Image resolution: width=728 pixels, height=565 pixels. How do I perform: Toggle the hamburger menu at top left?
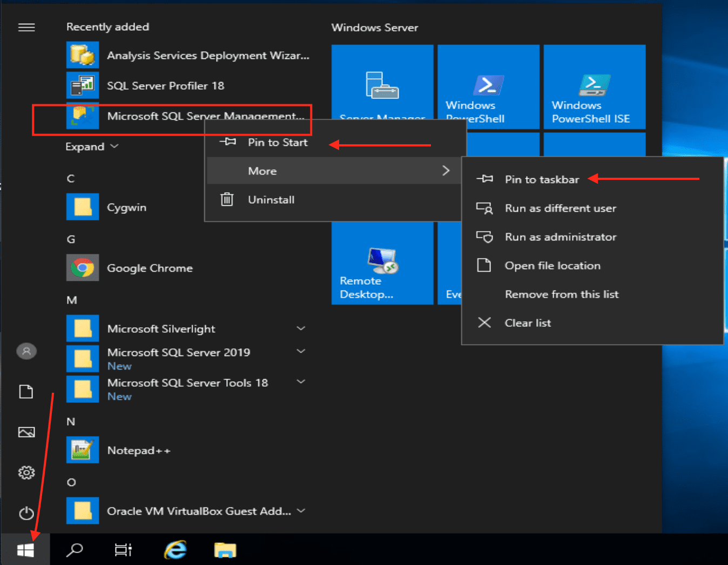[x=26, y=28]
